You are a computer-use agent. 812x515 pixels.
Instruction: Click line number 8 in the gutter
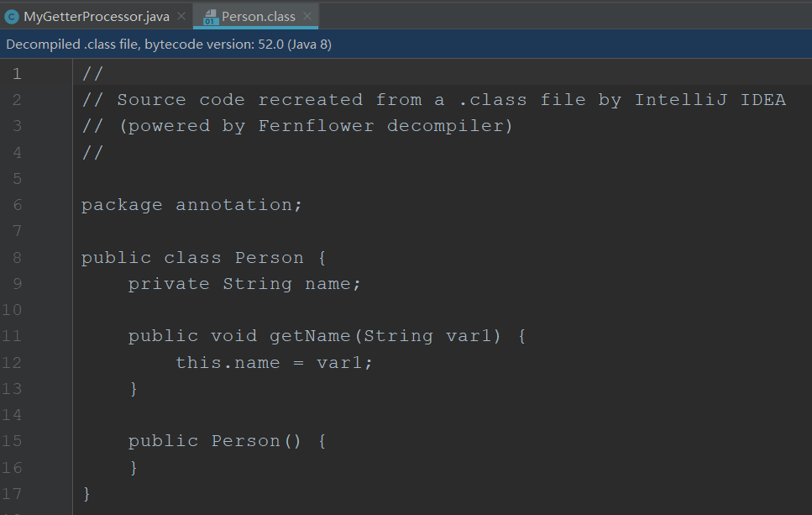tap(17, 257)
